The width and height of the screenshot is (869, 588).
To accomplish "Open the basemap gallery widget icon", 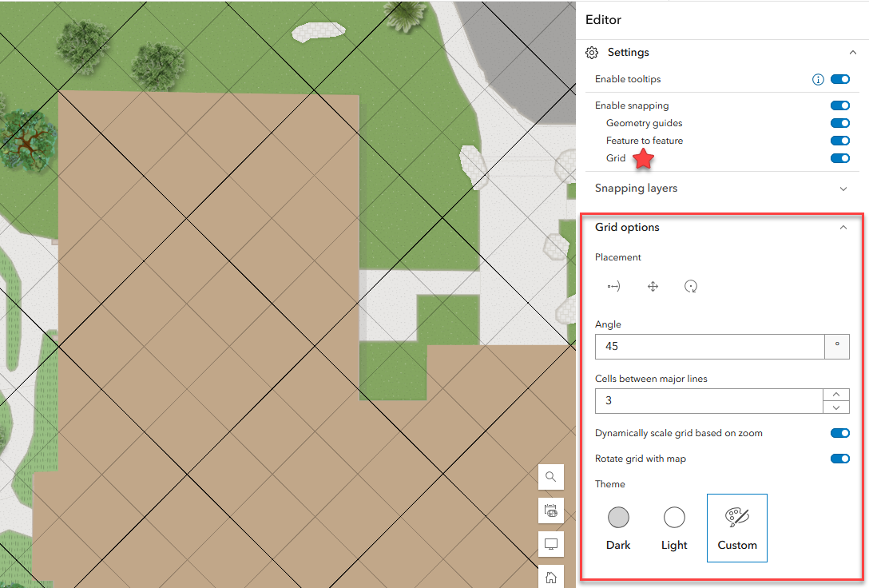I will [551, 511].
